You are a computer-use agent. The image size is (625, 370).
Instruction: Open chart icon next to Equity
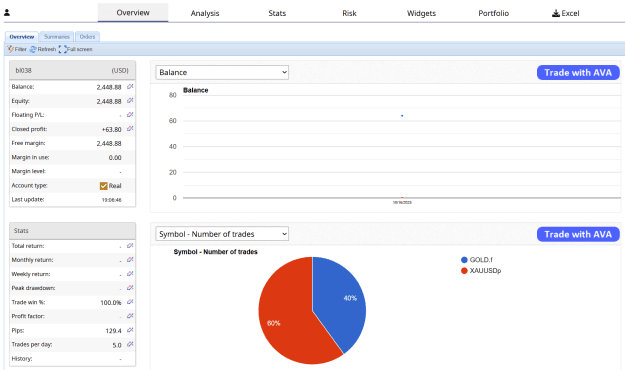[130, 100]
